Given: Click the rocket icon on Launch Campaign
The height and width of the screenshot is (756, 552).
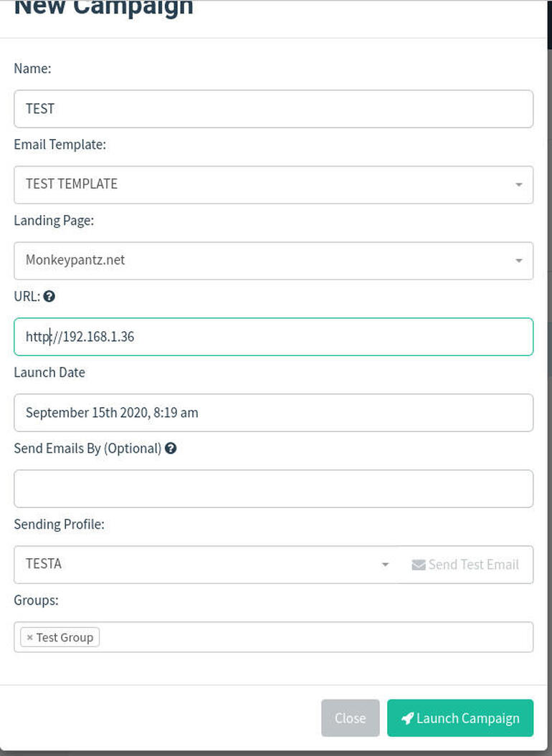Looking at the screenshot, I should 407,718.
